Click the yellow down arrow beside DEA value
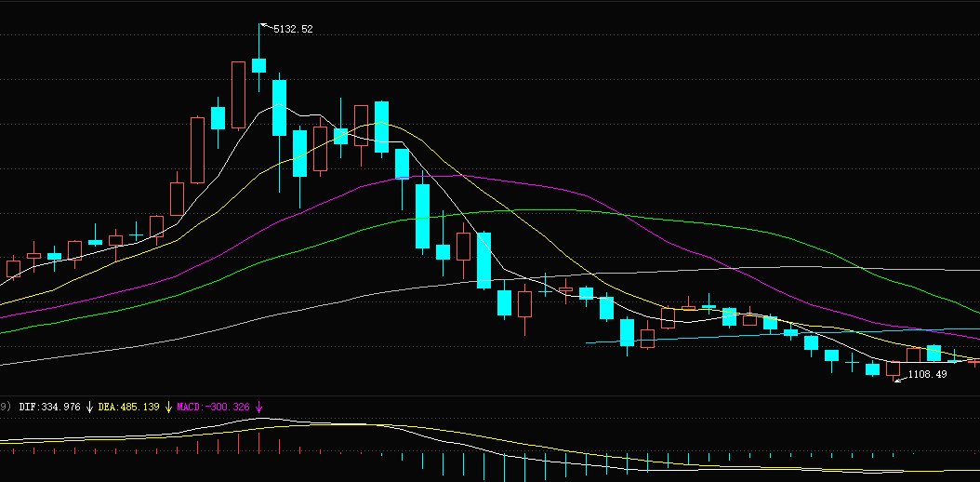The image size is (980, 482). pyautogui.click(x=168, y=408)
